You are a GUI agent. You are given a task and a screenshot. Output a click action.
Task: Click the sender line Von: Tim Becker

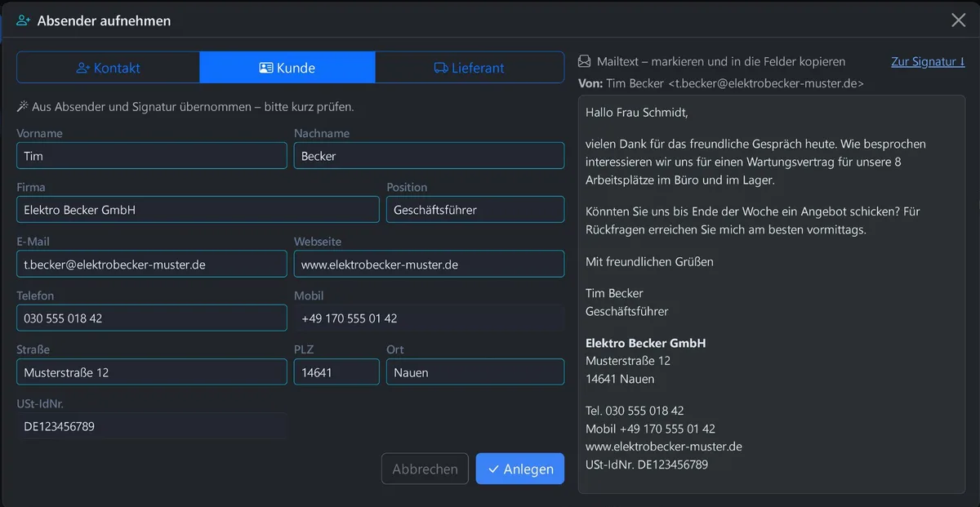(720, 83)
